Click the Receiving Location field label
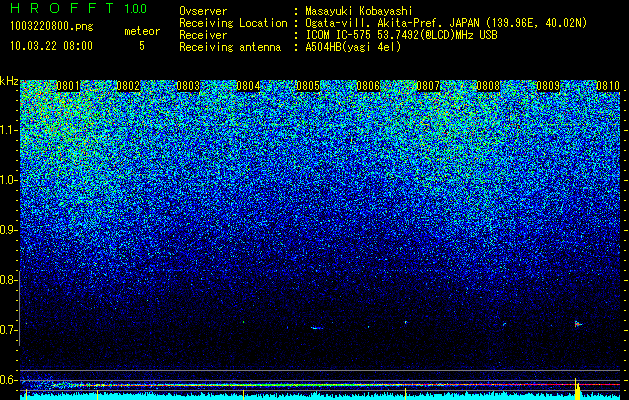The width and height of the screenshot is (629, 400). click(233, 23)
